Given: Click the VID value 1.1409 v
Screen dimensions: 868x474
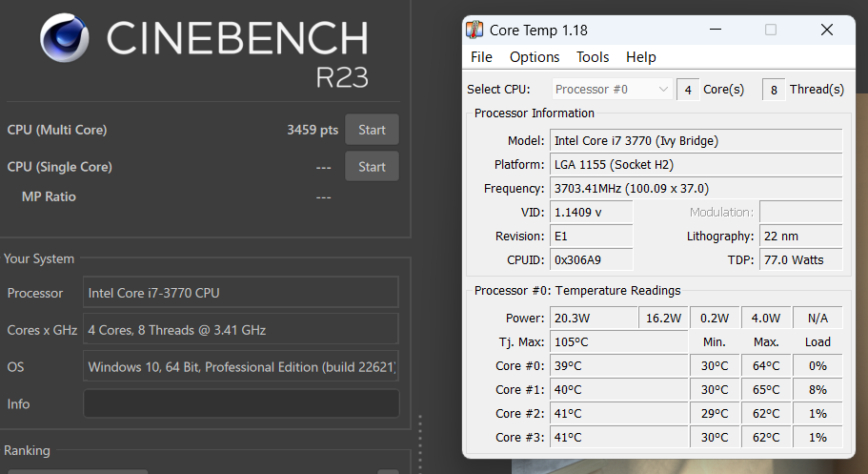Looking at the screenshot, I should 592,213.
